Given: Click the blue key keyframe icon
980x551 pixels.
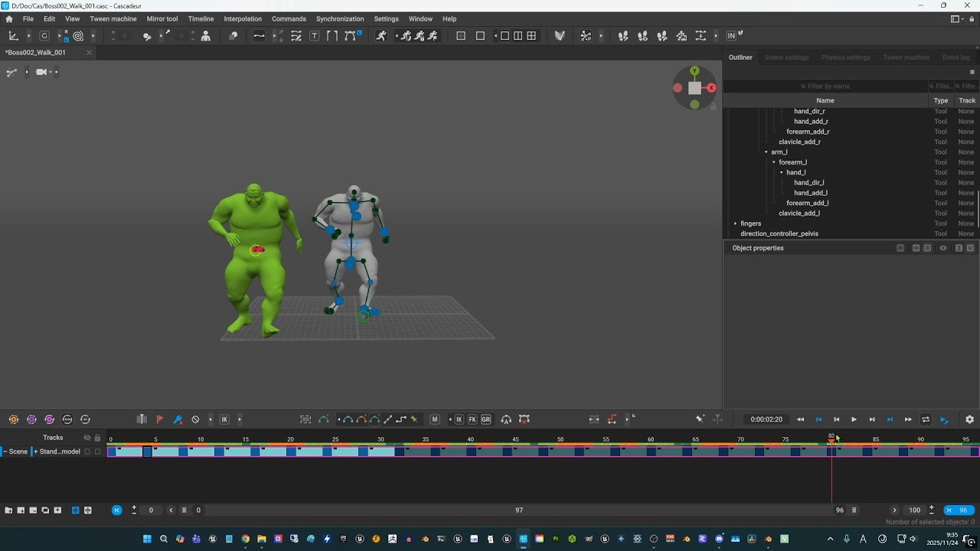Looking at the screenshot, I should [x=178, y=419].
